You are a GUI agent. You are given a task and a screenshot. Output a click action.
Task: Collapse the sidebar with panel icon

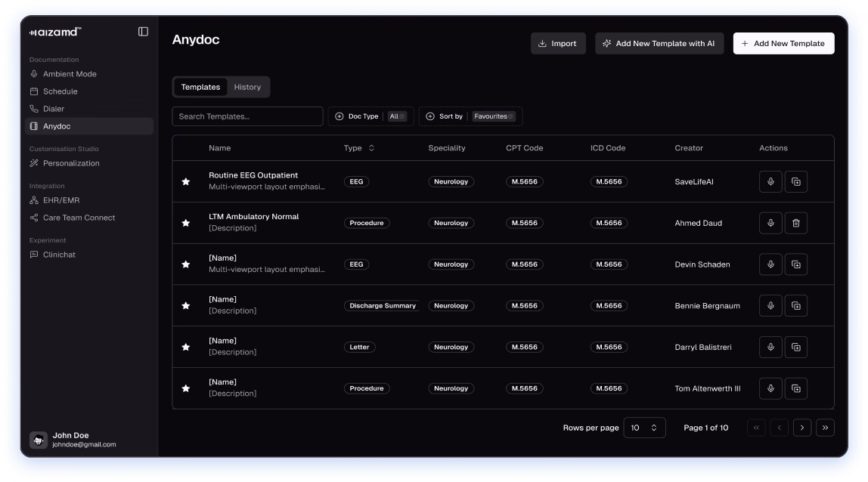point(143,32)
